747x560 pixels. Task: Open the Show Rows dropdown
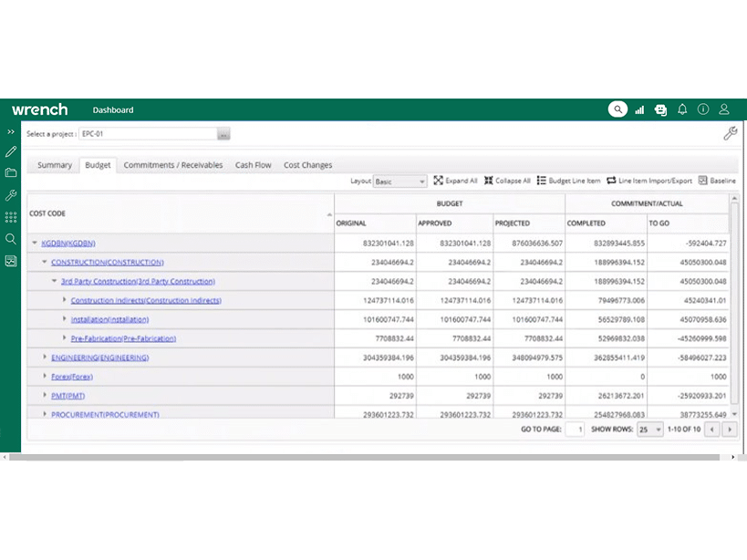coord(650,429)
